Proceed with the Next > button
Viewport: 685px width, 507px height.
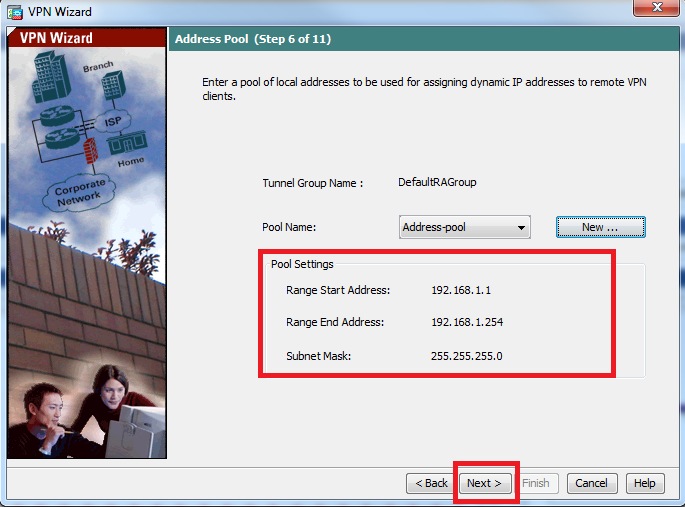(484, 483)
